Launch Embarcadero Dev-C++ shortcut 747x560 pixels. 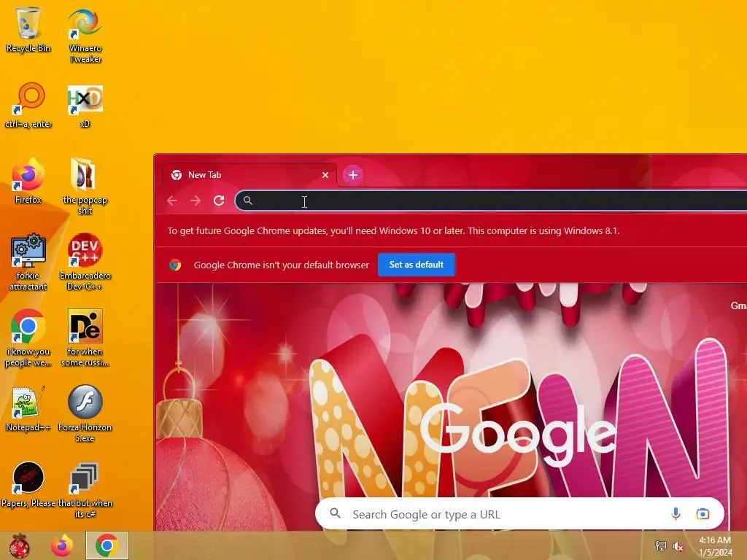pyautogui.click(x=85, y=262)
